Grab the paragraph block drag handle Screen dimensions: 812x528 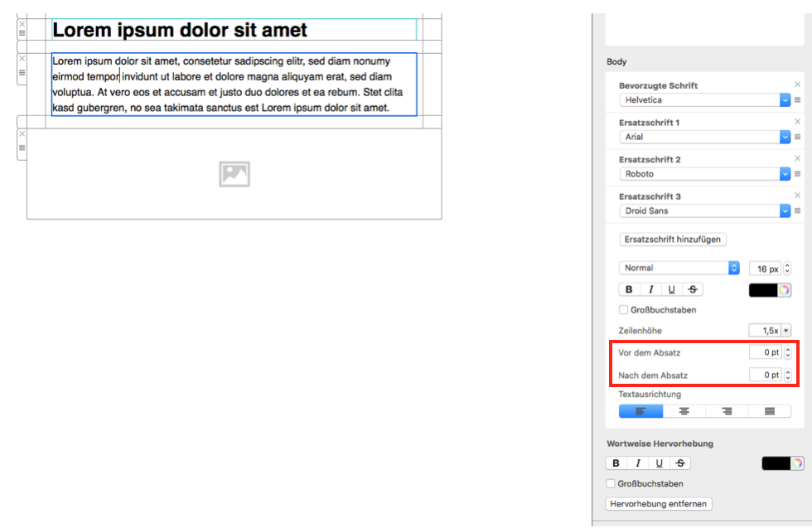click(22, 73)
